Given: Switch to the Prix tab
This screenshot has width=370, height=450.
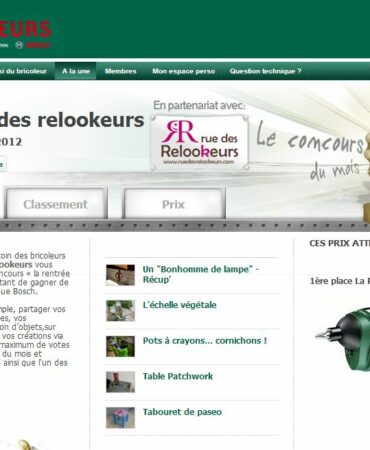Looking at the screenshot, I should pos(173,203).
